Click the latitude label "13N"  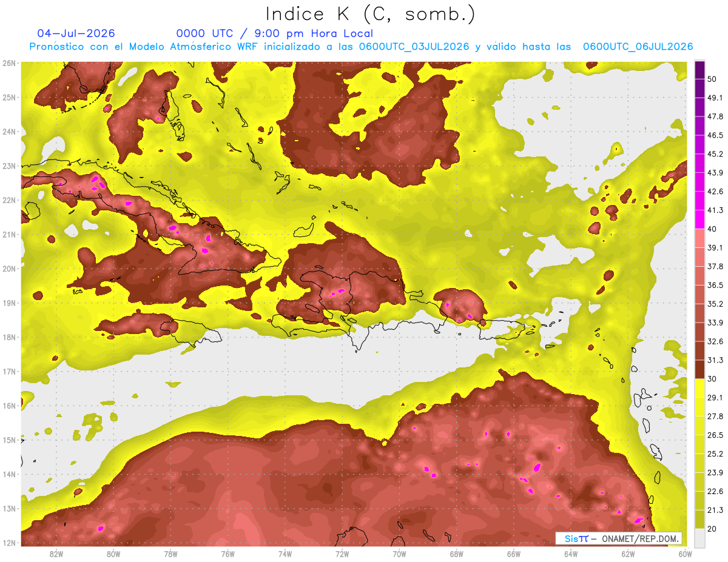pyautogui.click(x=9, y=508)
